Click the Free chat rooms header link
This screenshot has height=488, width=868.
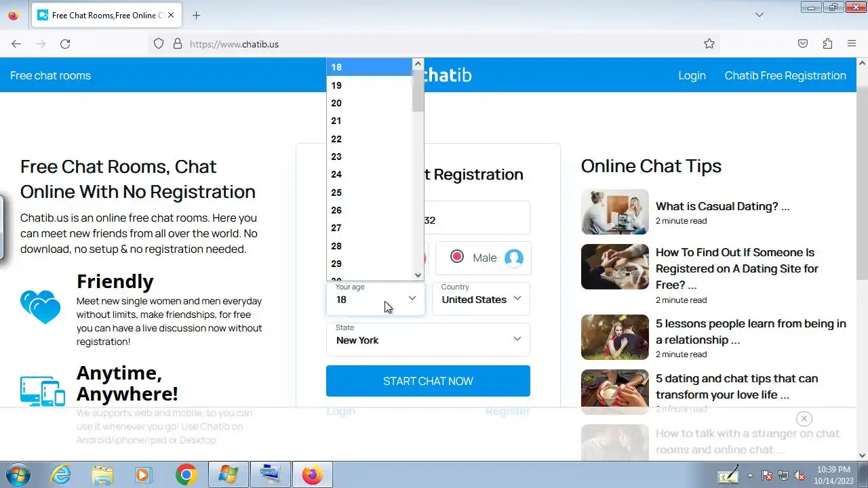(x=50, y=75)
